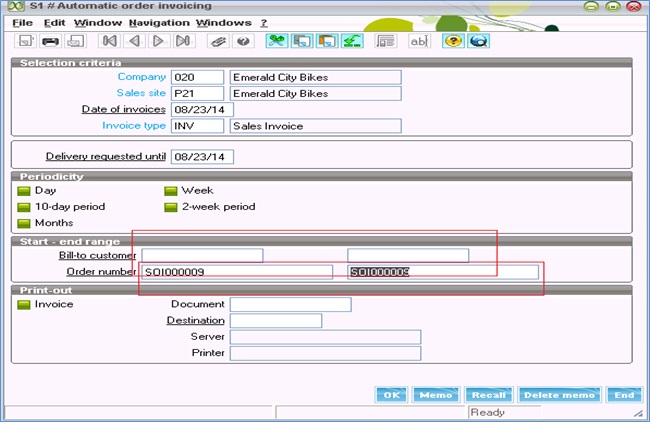This screenshot has height=422, width=650.
Task: Click the Delete memo button
Action: pyautogui.click(x=559, y=395)
